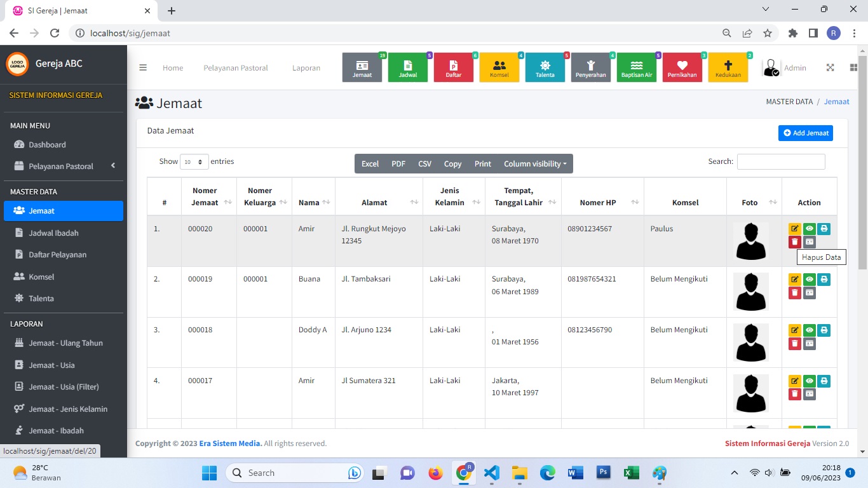Viewport: 868px width, 488px height.
Task: Enter fullscreen using the expand icon
Action: tap(830, 68)
